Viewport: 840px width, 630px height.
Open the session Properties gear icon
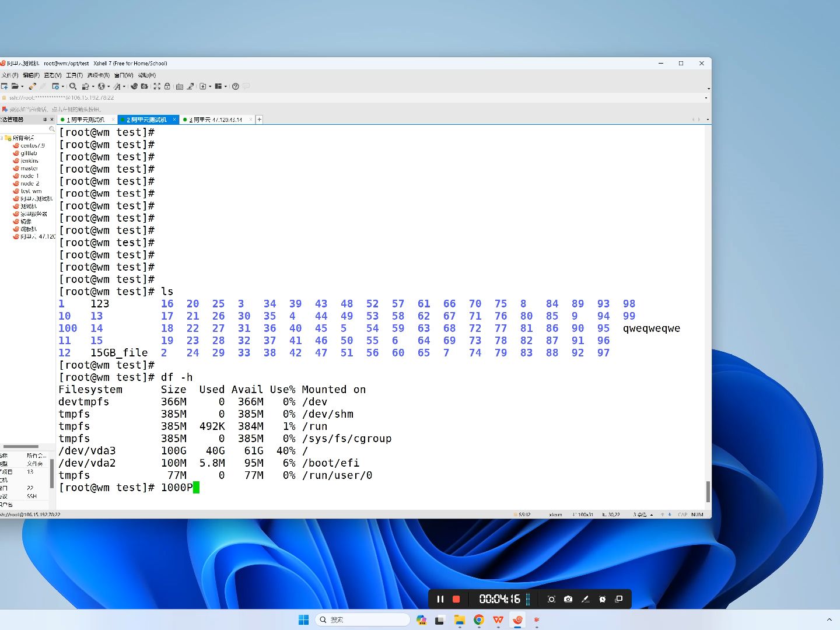(x=55, y=86)
